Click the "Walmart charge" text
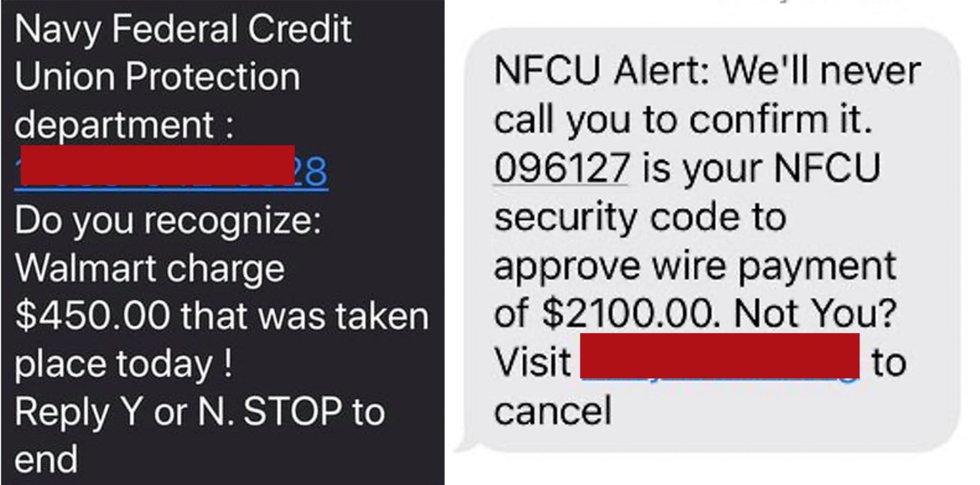Image resolution: width=980 pixels, height=485 pixels. [x=150, y=268]
